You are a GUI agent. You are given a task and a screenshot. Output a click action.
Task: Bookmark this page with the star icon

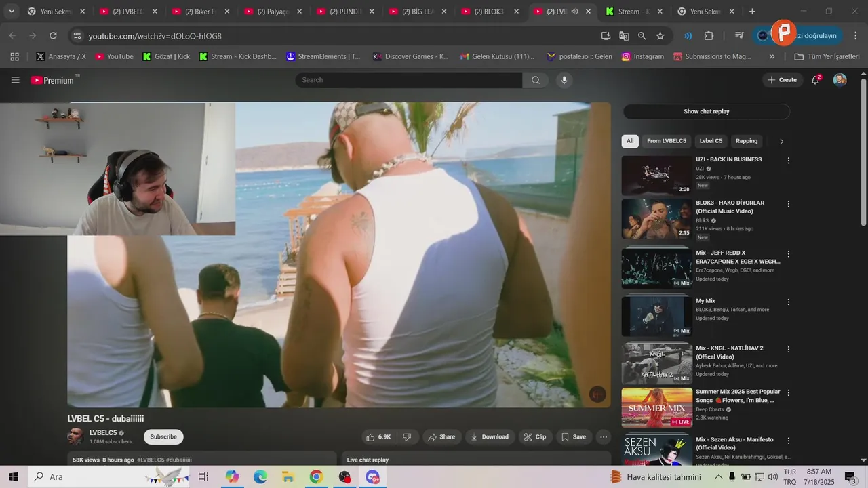(660, 35)
